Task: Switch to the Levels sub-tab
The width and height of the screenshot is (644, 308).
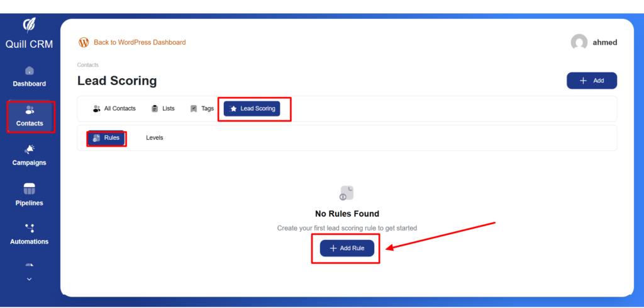Action: pyautogui.click(x=155, y=137)
